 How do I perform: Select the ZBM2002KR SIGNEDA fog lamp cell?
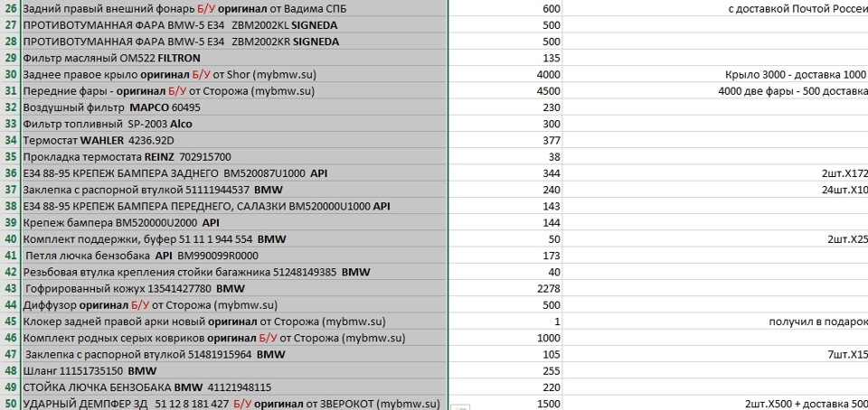pos(234,42)
